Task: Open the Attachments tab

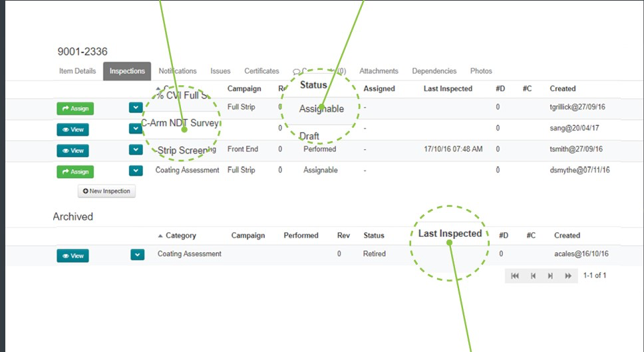Action: coord(379,71)
